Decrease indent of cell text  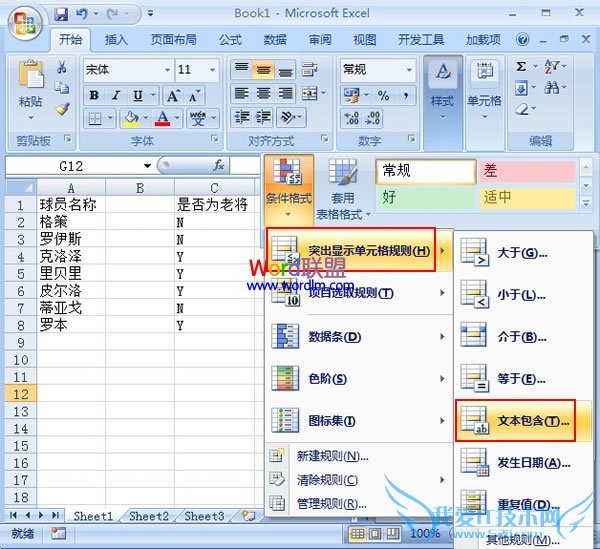pos(242,117)
